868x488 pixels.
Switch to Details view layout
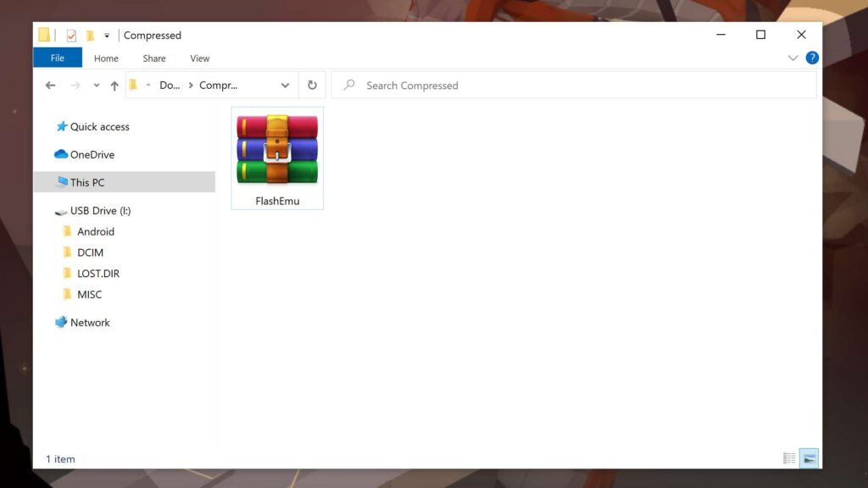pyautogui.click(x=789, y=458)
